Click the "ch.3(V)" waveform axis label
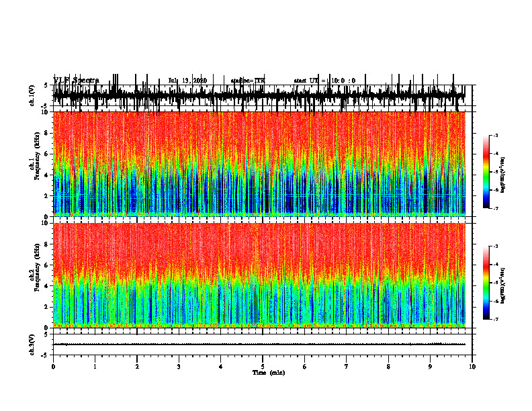This screenshot has width=532, height=411. click(x=32, y=345)
